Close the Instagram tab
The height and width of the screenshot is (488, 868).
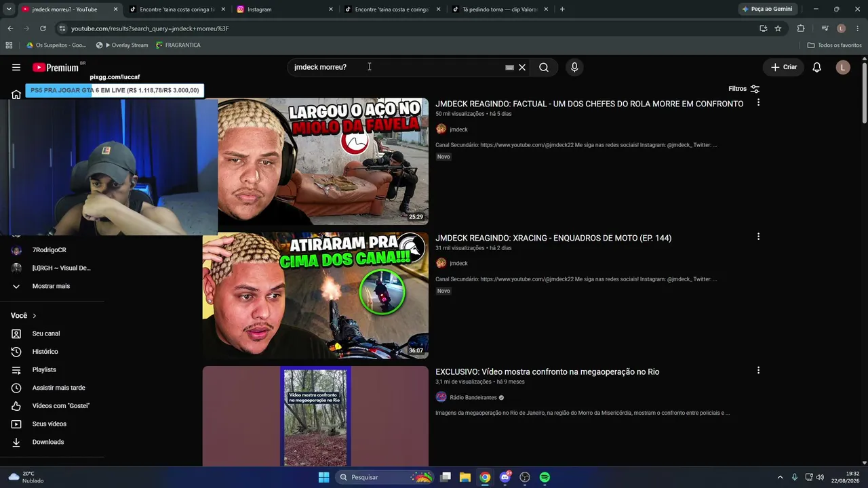[331, 9]
